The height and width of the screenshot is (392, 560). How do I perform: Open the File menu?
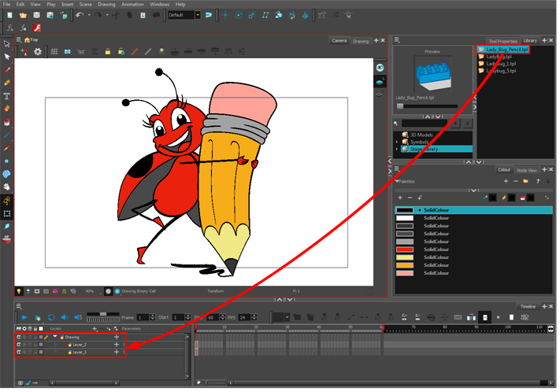click(7, 4)
